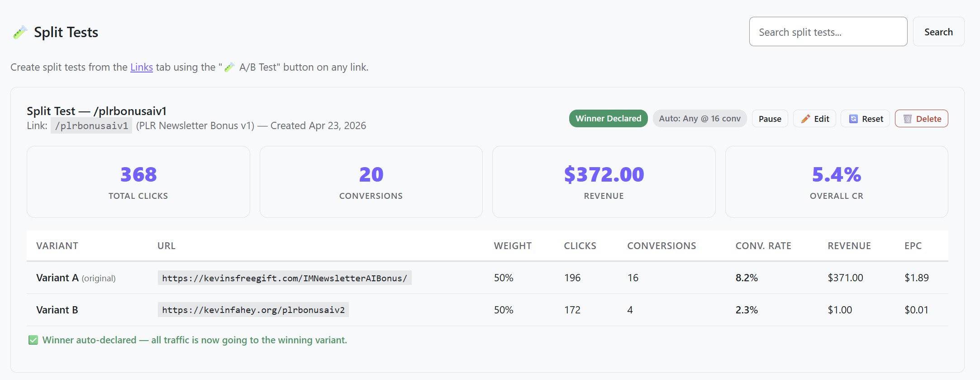
Task: Click the WEIGHT column header
Action: (x=513, y=246)
